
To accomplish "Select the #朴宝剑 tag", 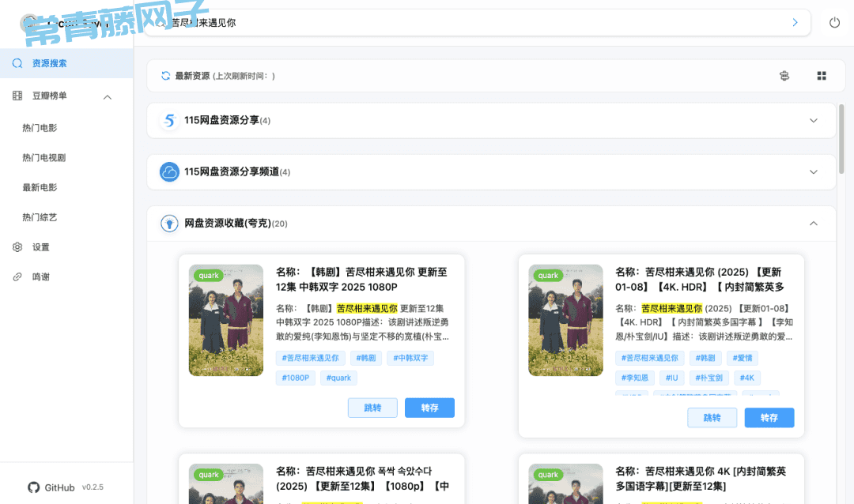I will (x=709, y=378).
